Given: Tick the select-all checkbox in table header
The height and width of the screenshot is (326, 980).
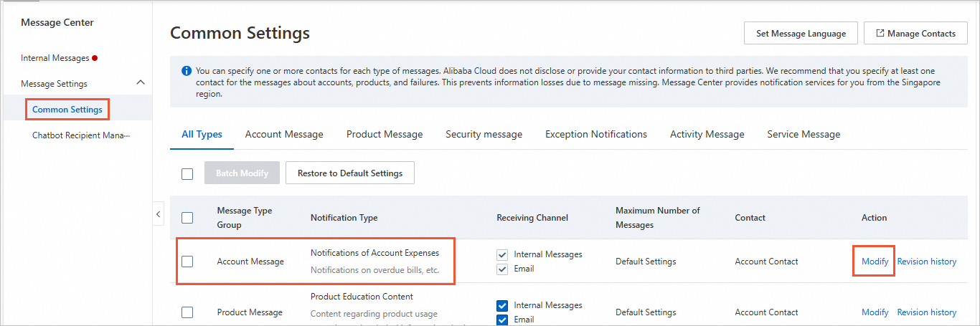Looking at the screenshot, I should (187, 217).
